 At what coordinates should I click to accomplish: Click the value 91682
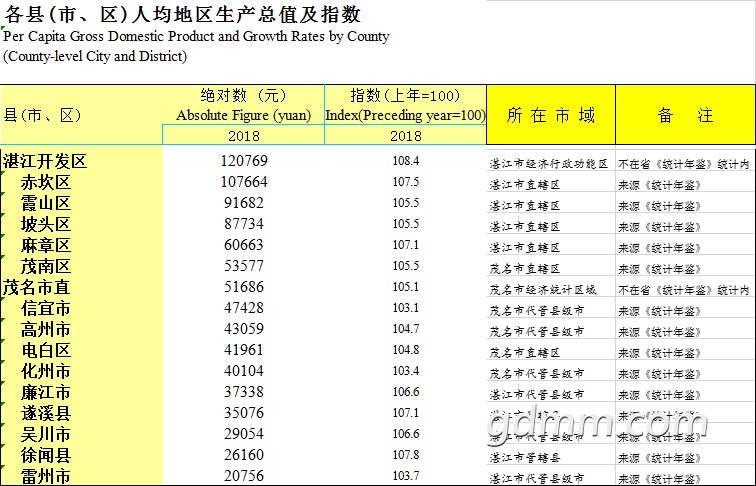[244, 202]
